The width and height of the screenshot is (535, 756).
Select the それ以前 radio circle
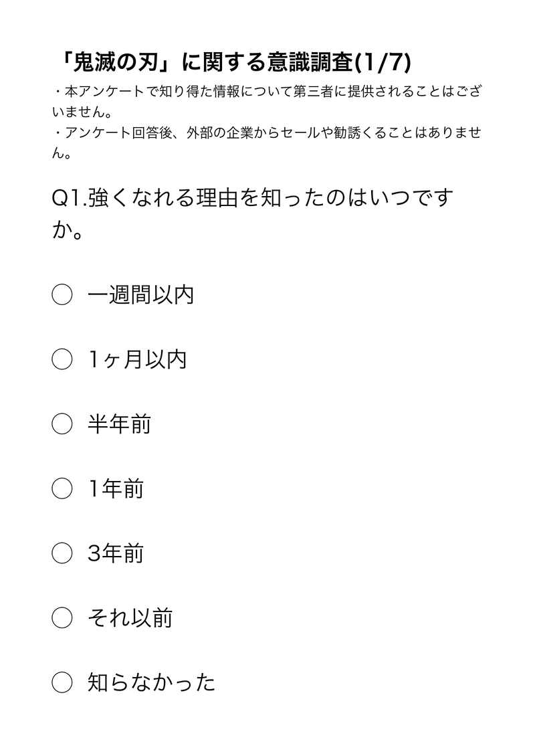tap(62, 618)
